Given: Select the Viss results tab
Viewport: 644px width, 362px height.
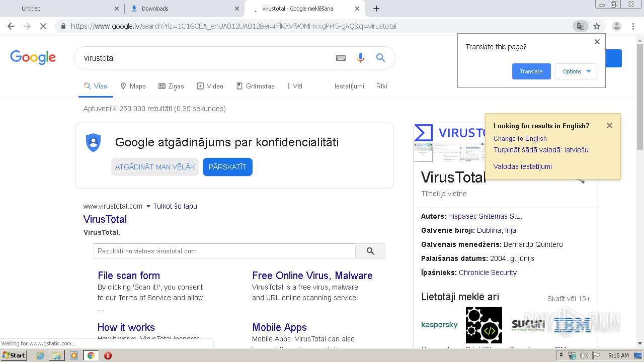Looking at the screenshot, I should 96,86.
